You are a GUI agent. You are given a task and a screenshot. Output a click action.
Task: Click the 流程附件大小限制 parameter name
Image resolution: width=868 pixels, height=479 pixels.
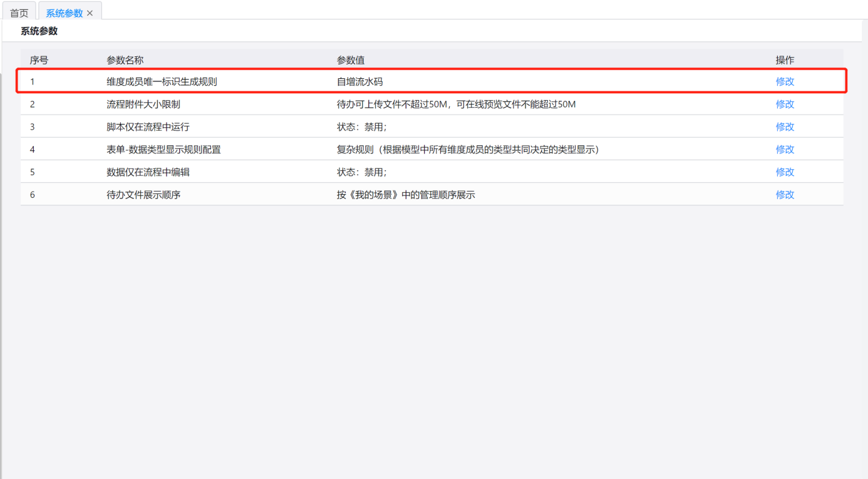click(143, 104)
